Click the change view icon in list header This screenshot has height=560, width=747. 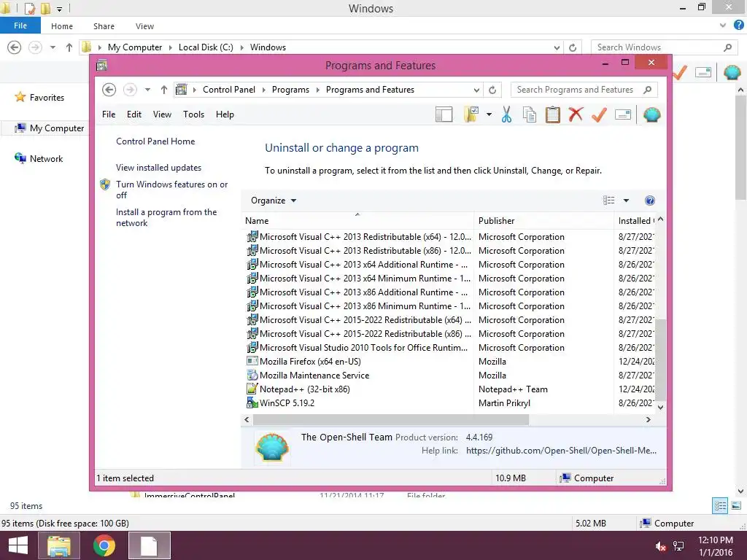tap(609, 201)
